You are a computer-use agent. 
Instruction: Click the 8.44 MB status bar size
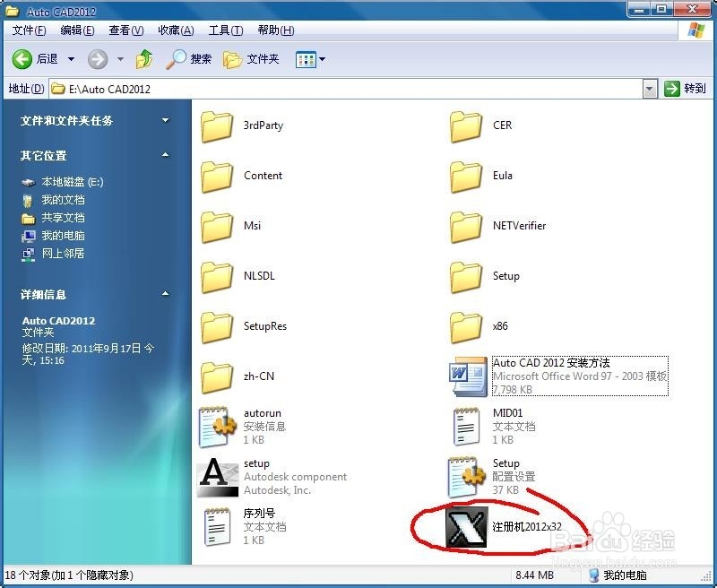(534, 575)
